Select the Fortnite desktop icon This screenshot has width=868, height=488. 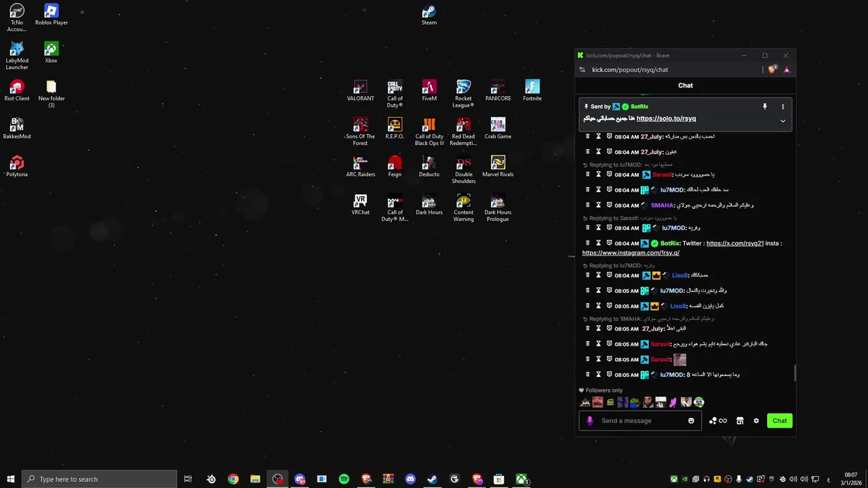point(532,91)
